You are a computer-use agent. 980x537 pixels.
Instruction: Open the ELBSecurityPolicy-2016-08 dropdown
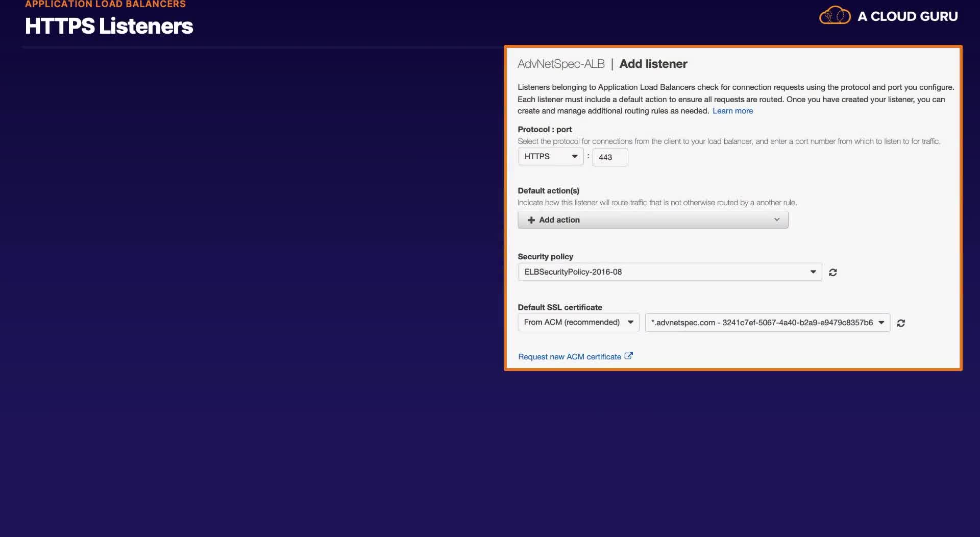(x=670, y=272)
